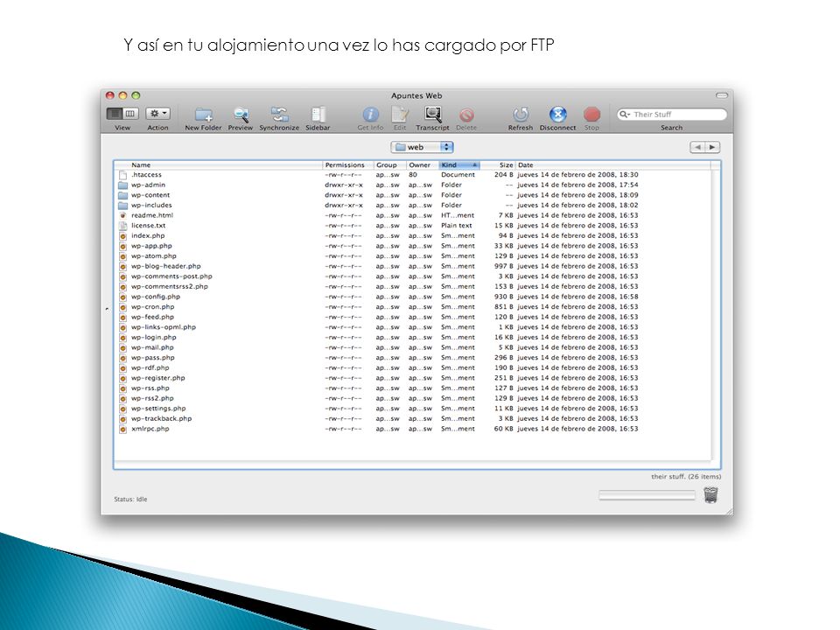Select the wp-includes folder icon

pos(122,206)
